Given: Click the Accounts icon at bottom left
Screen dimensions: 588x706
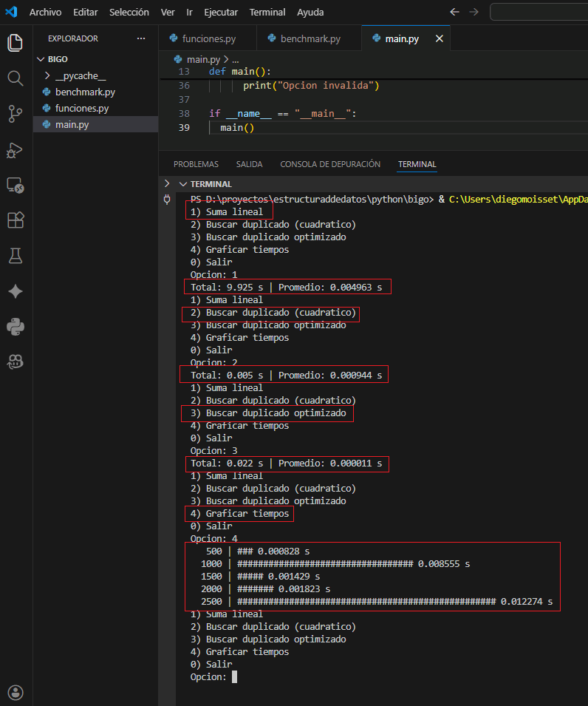Looking at the screenshot, I should 16,693.
